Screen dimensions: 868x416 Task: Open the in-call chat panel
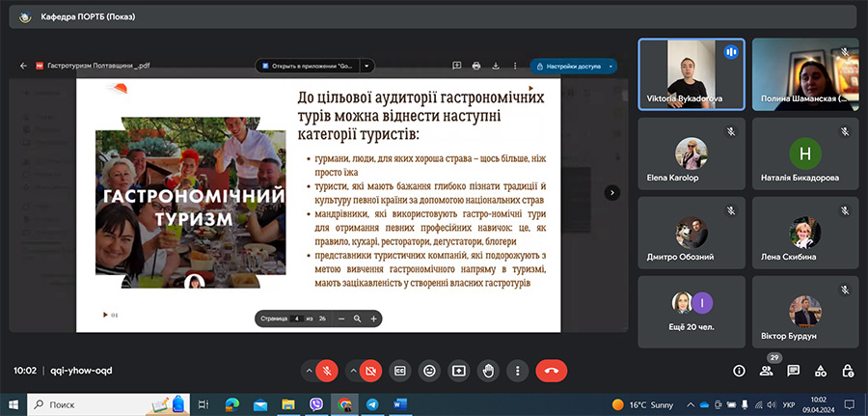click(x=793, y=370)
